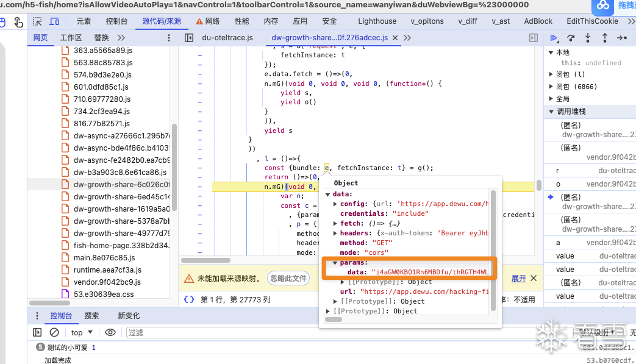Activate the inspect element picker icon
Image resolution: width=636 pixels, height=364 pixels.
pyautogui.click(x=37, y=21)
